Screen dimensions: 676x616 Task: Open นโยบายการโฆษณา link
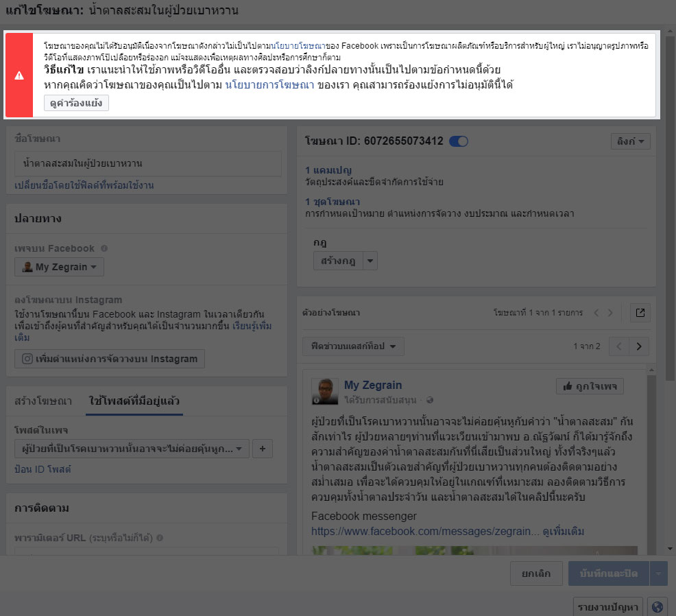(x=269, y=84)
